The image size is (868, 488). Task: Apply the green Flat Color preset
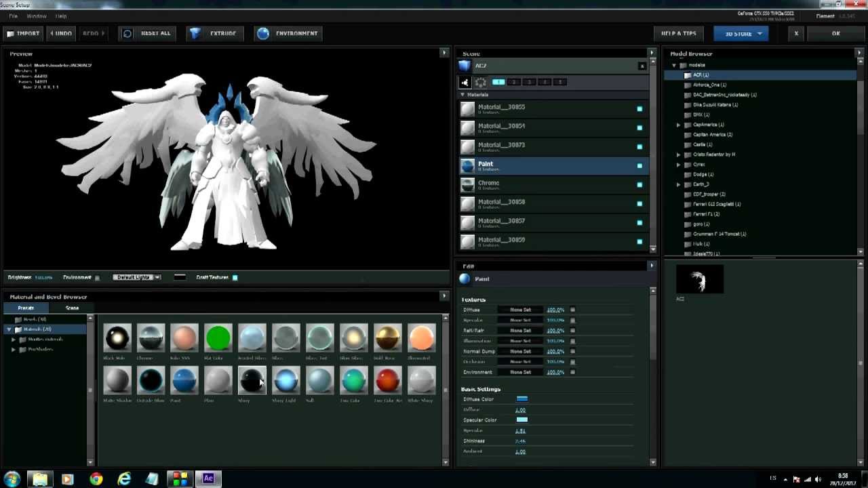pyautogui.click(x=218, y=338)
